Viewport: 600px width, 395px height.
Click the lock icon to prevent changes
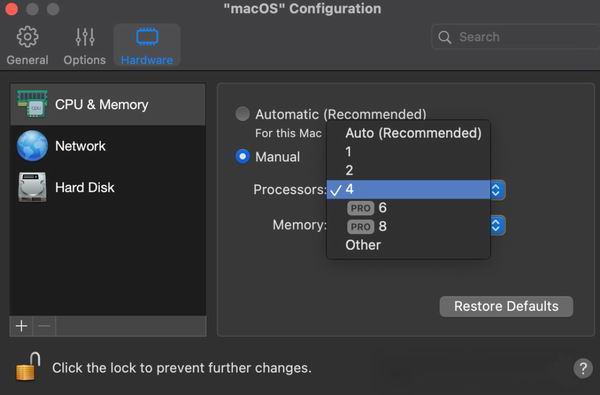click(x=28, y=367)
